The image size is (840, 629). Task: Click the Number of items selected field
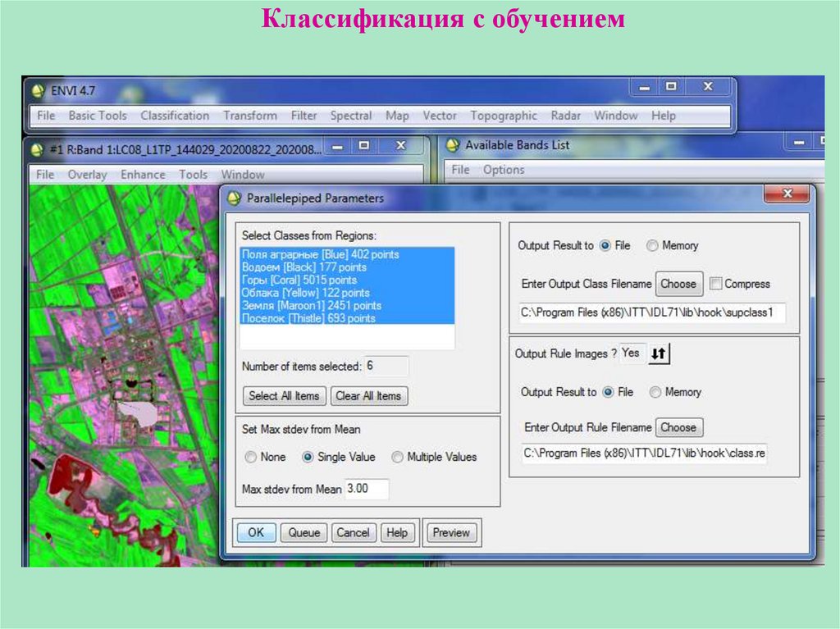coord(386,367)
